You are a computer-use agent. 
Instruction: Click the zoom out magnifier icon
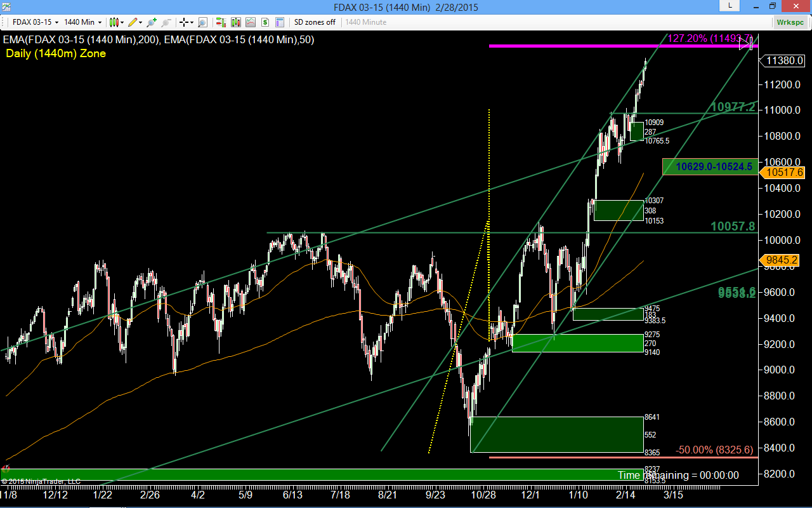click(x=164, y=22)
